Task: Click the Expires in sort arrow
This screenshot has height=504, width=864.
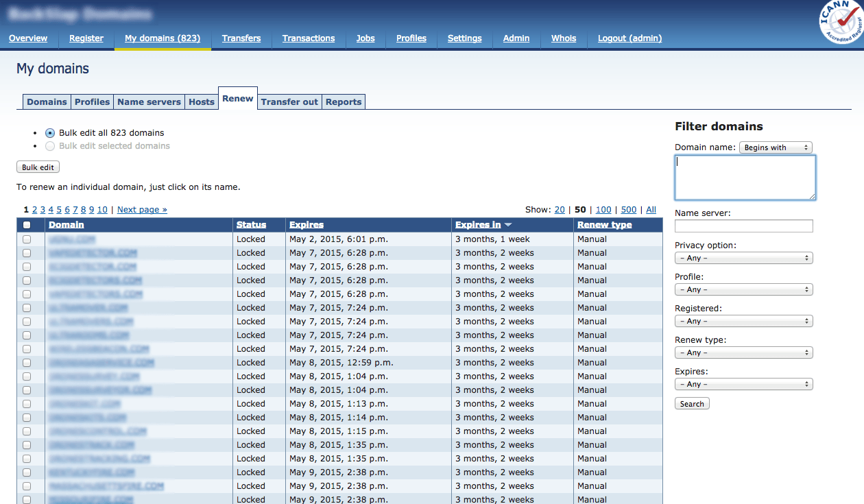Action: tap(508, 225)
